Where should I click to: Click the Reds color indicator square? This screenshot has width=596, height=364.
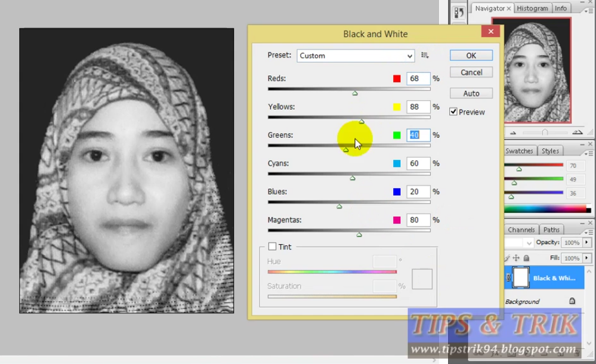tap(397, 79)
